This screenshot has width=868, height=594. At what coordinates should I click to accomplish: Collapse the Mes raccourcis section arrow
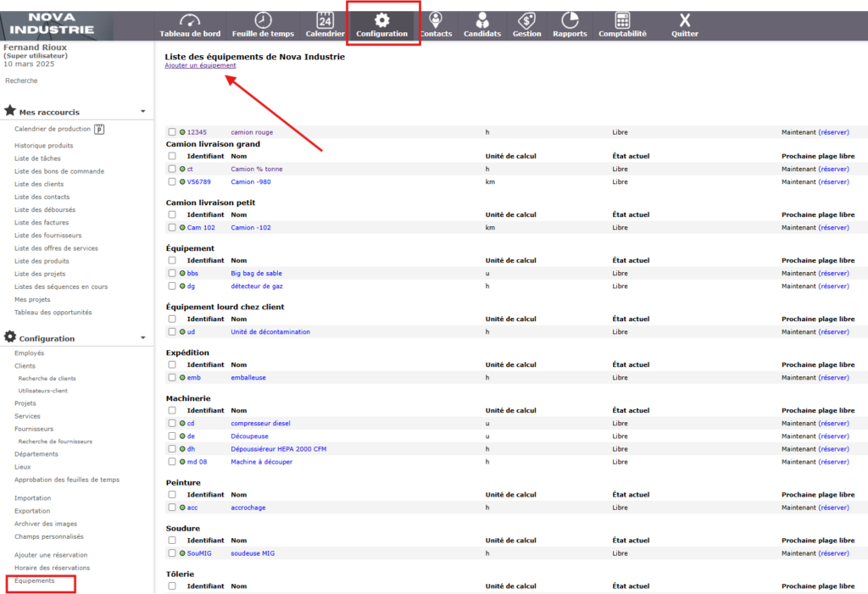click(x=142, y=111)
